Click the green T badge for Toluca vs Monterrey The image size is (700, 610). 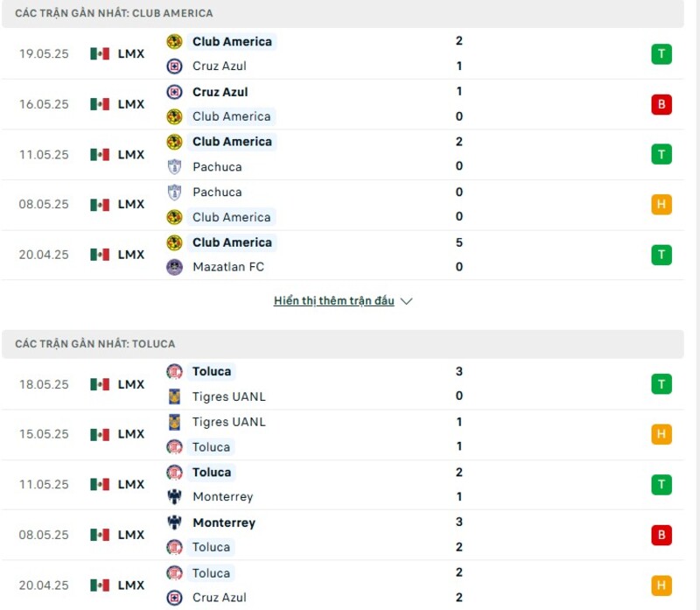pos(661,484)
